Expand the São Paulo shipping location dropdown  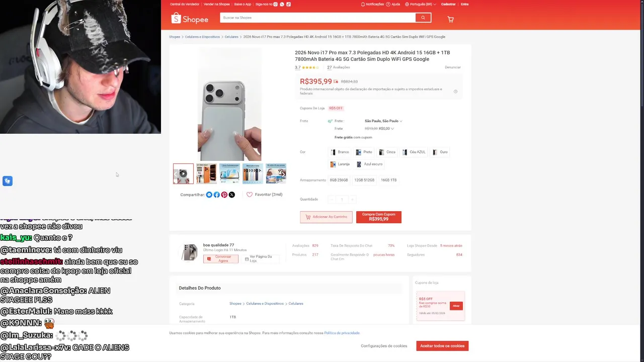[383, 121]
